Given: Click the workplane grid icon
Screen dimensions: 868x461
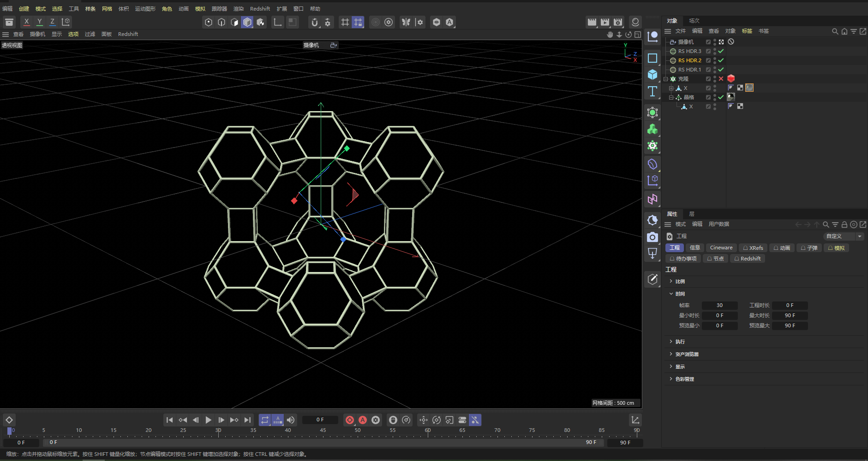Looking at the screenshot, I should coord(345,22).
